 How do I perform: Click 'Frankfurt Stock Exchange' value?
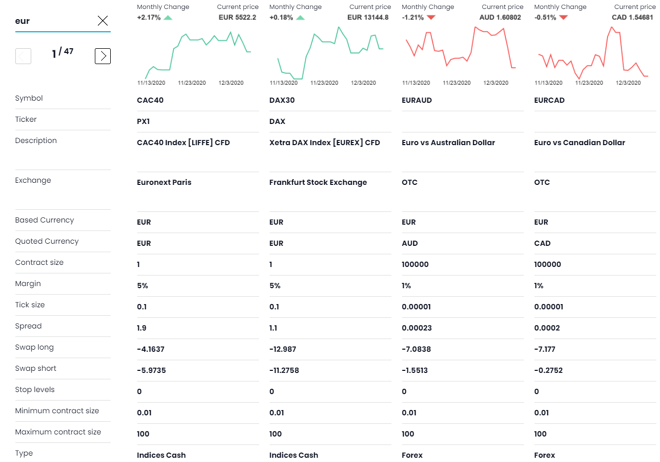click(318, 182)
